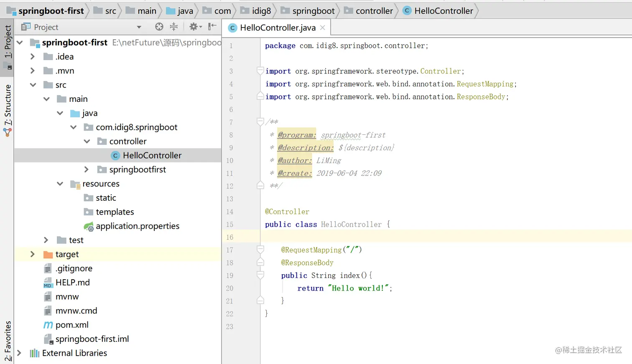
Task: Select HELP.md in the tree
Action: (66, 283)
